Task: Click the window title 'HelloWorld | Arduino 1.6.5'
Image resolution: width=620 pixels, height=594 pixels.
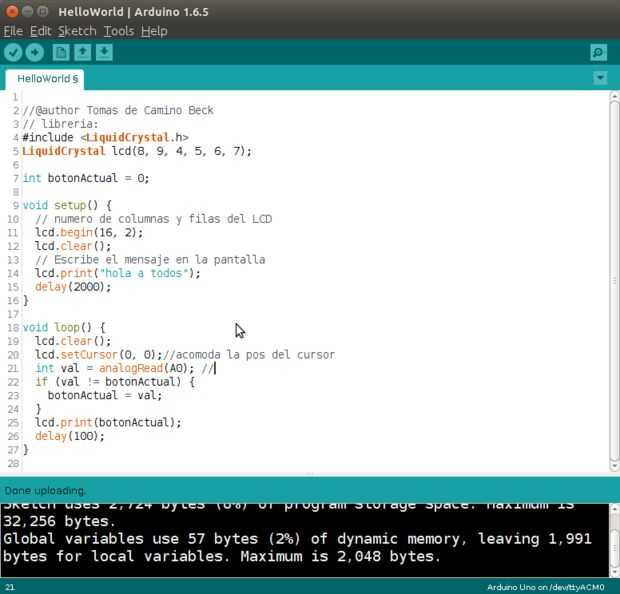Action: (133, 12)
